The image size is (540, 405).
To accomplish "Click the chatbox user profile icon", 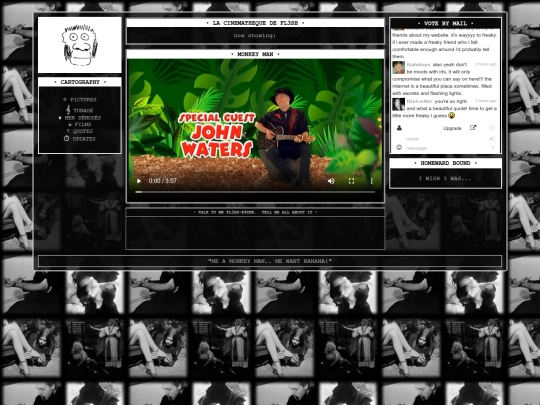I will coord(399,128).
